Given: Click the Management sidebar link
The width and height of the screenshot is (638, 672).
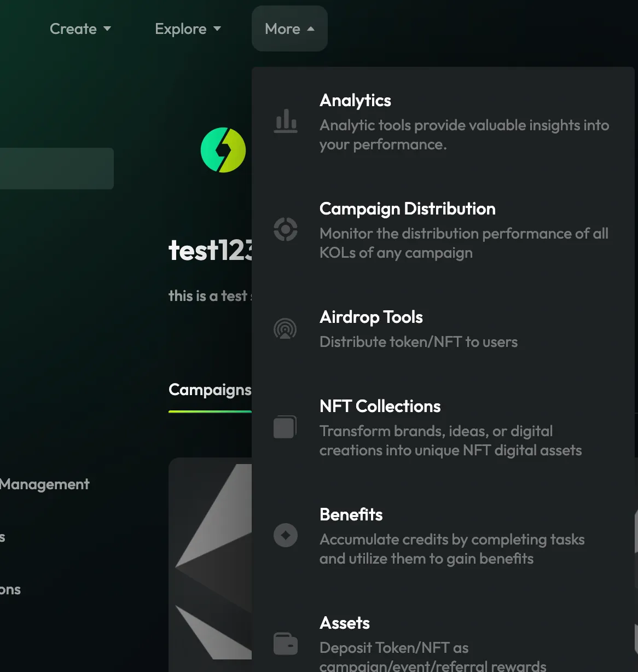Looking at the screenshot, I should [45, 484].
